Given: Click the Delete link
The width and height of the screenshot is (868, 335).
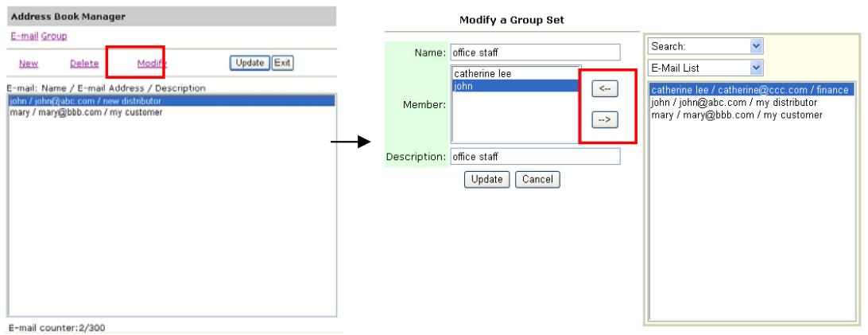Looking at the screenshot, I should [84, 63].
